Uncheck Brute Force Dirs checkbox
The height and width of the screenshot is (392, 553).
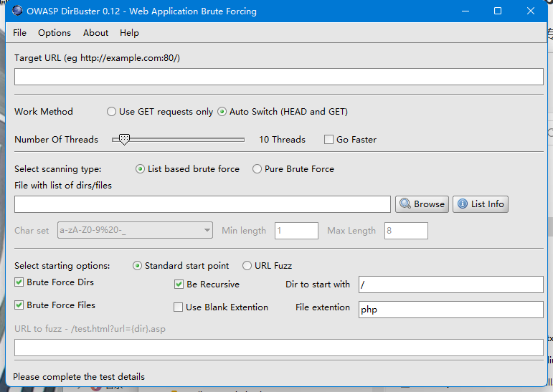click(19, 282)
